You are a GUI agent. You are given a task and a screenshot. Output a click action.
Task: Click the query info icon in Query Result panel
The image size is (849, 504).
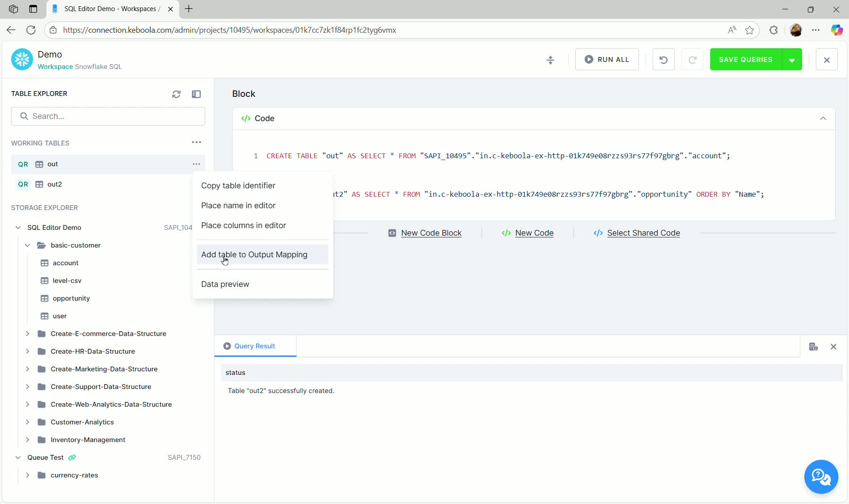pos(814,347)
